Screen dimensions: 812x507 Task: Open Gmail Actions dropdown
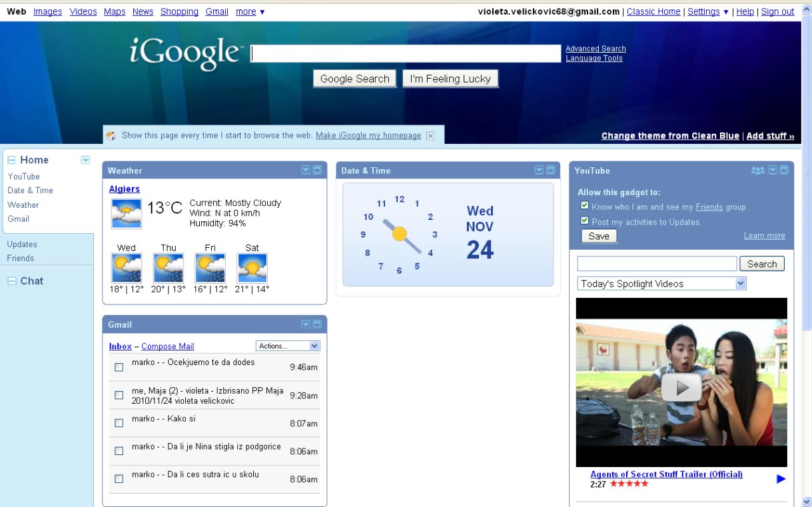point(288,346)
